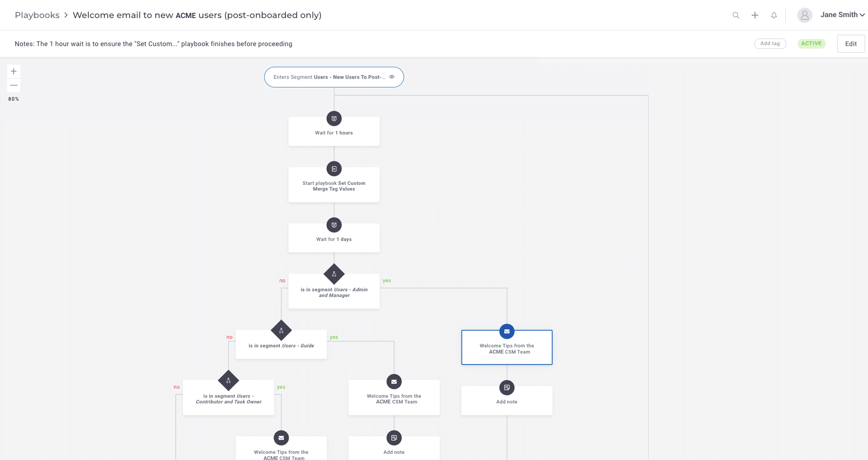Click the notifications bell icon

(774, 15)
